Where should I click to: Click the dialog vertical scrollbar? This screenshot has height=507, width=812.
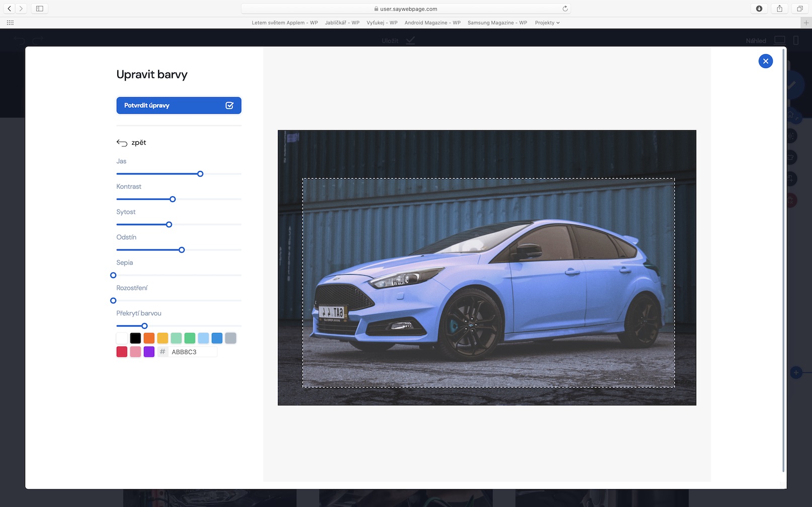pos(783,261)
